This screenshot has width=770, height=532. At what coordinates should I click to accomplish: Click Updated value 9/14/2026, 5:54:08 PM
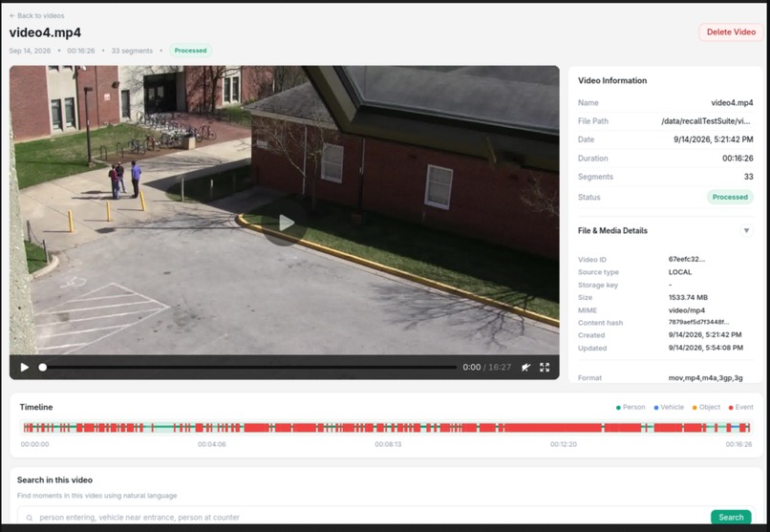click(x=705, y=348)
